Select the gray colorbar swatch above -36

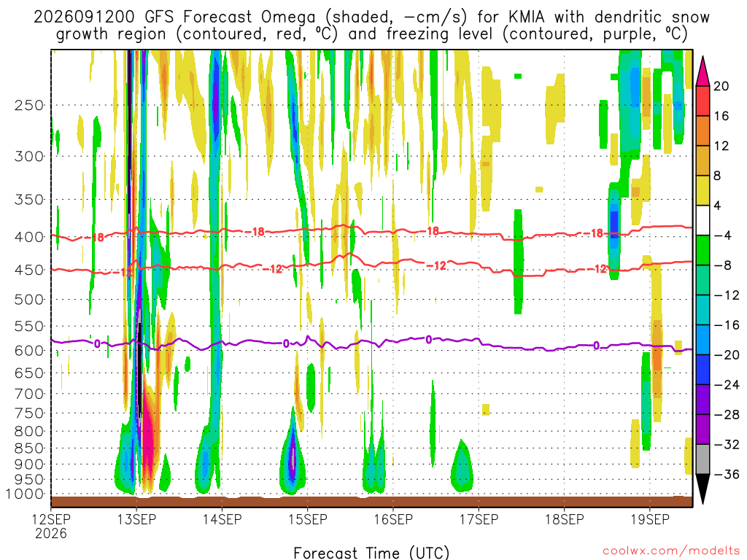click(x=703, y=459)
